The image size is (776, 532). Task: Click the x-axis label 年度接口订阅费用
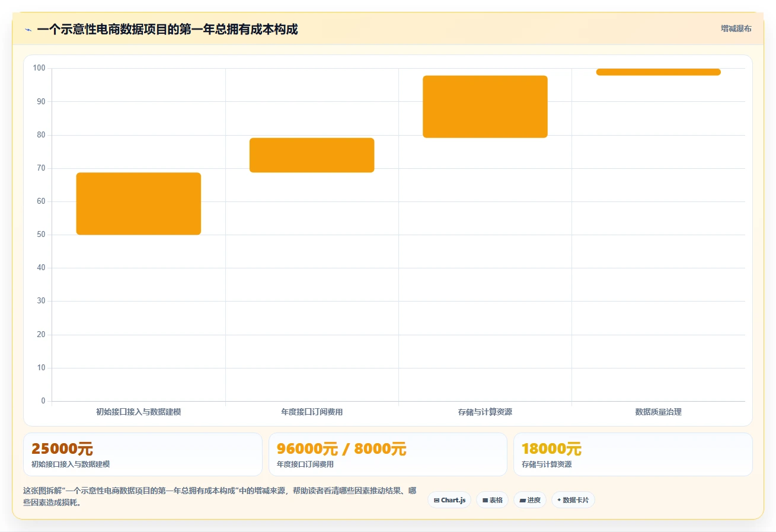pos(312,412)
